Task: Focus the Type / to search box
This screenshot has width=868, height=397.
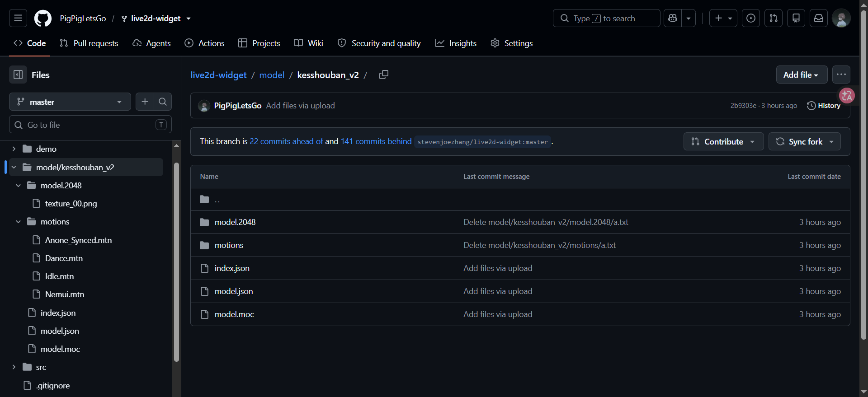Action: click(607, 18)
